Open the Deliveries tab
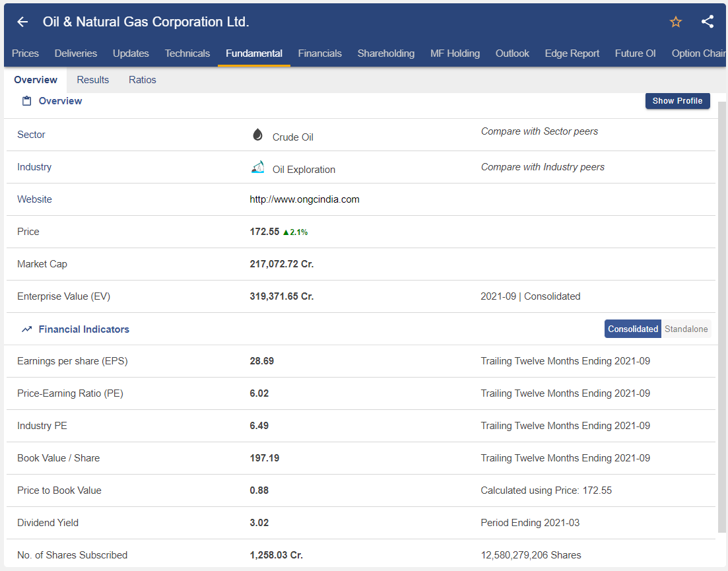The height and width of the screenshot is (571, 728). [x=76, y=53]
